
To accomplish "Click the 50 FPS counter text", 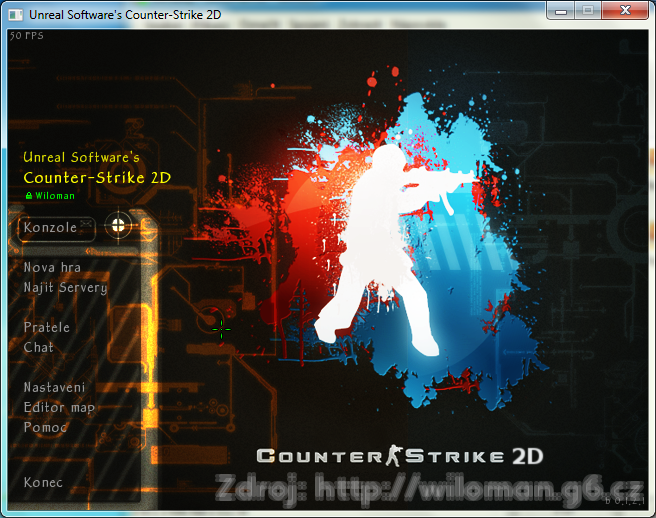I will 27,36.
